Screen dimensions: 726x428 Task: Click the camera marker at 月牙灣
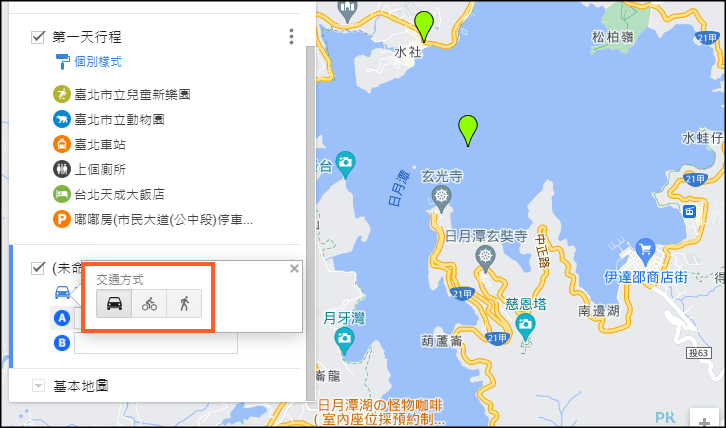click(344, 340)
